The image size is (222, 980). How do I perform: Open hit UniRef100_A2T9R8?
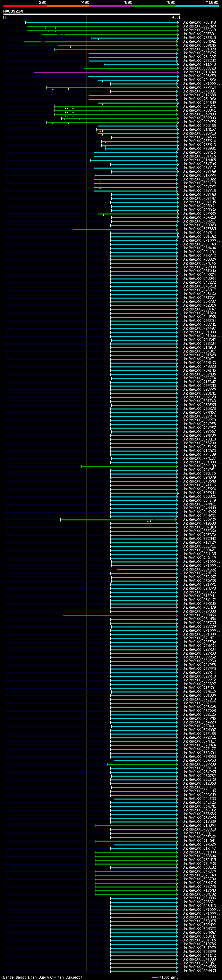pos(199,49)
